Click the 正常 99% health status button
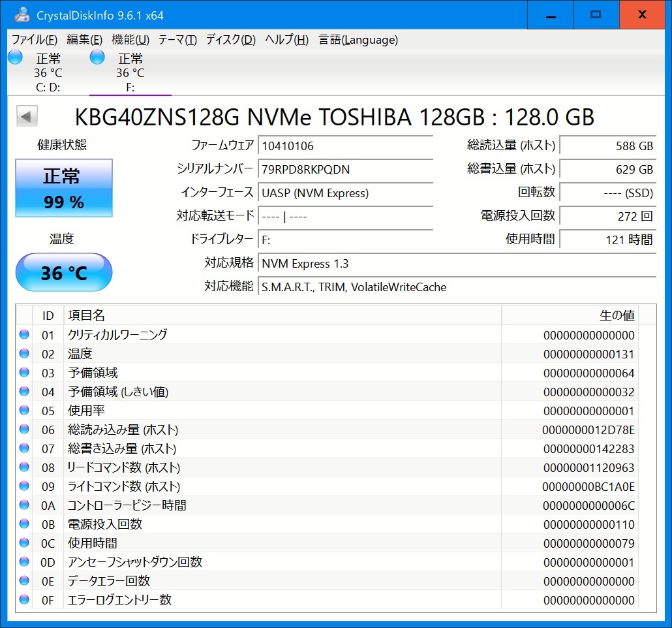This screenshot has width=672, height=628. [64, 188]
